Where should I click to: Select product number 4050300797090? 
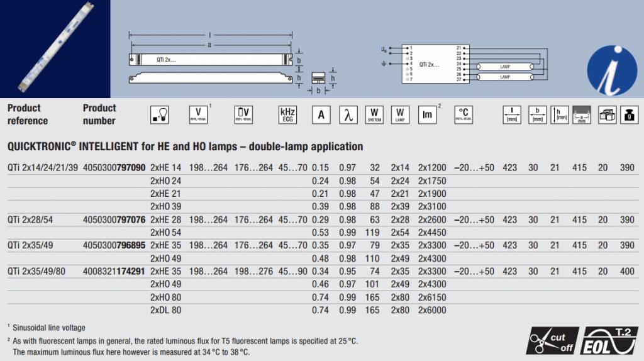(114, 168)
